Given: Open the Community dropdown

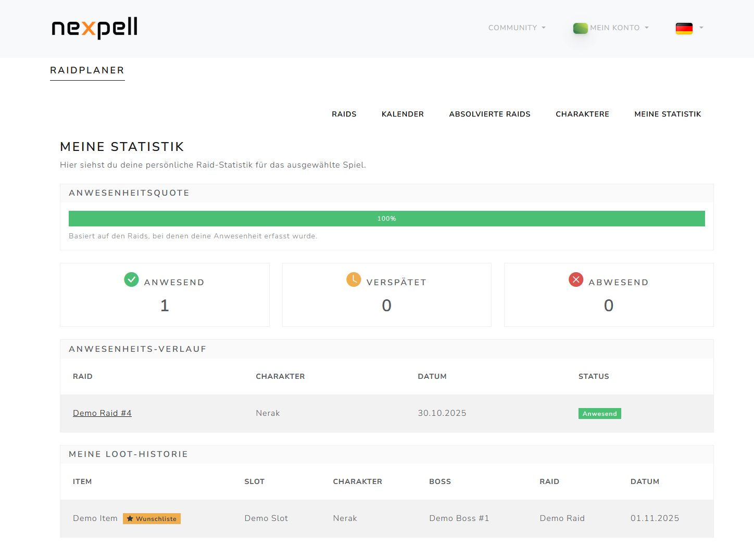Looking at the screenshot, I should click(x=517, y=28).
